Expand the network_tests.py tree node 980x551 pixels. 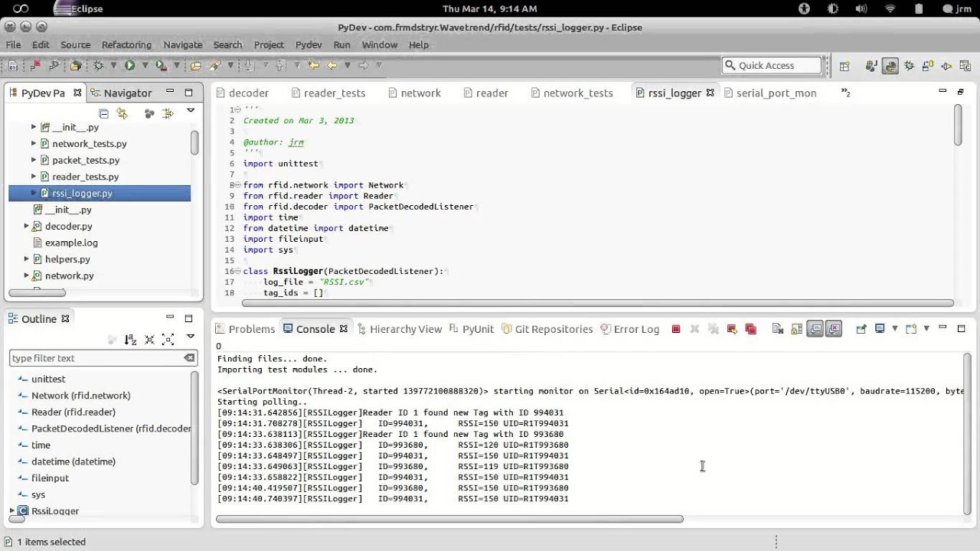(x=34, y=144)
